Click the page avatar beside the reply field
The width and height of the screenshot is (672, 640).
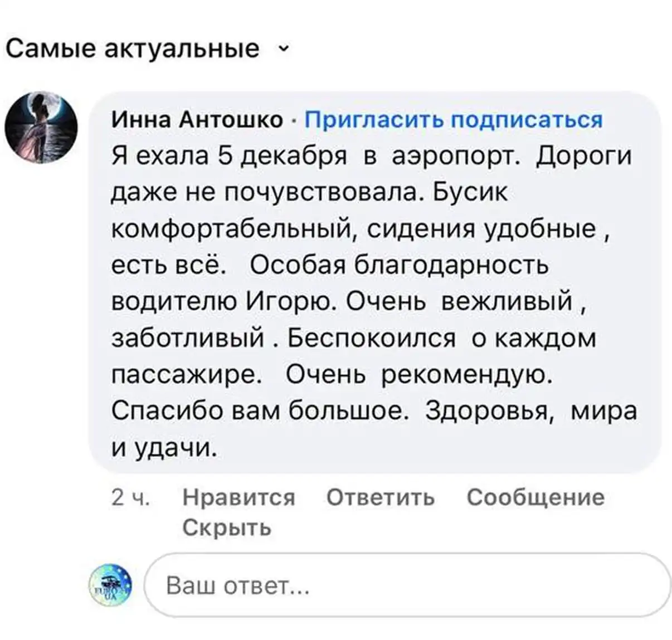tap(111, 585)
